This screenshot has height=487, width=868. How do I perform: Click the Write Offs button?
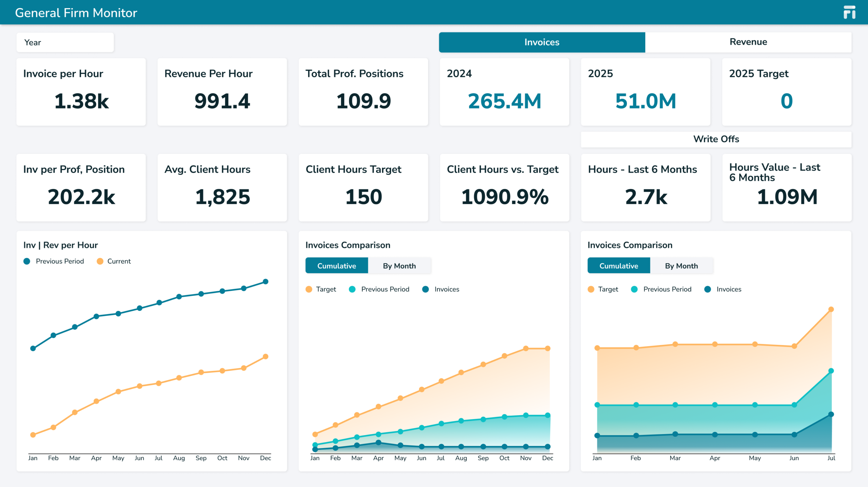[x=716, y=139]
